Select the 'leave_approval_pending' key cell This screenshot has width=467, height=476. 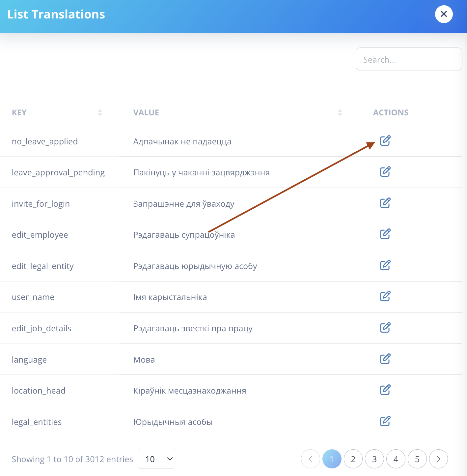[x=58, y=172]
